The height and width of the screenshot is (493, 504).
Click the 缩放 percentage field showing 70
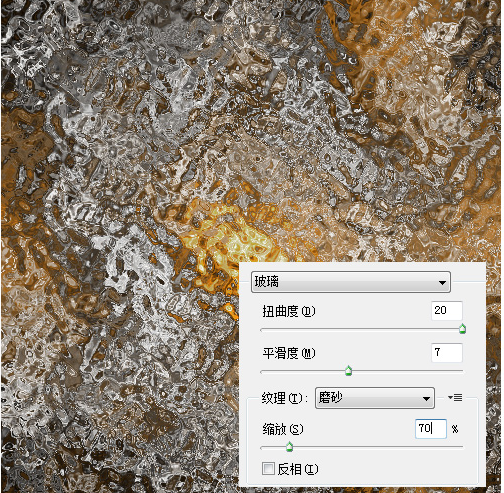[431, 428]
